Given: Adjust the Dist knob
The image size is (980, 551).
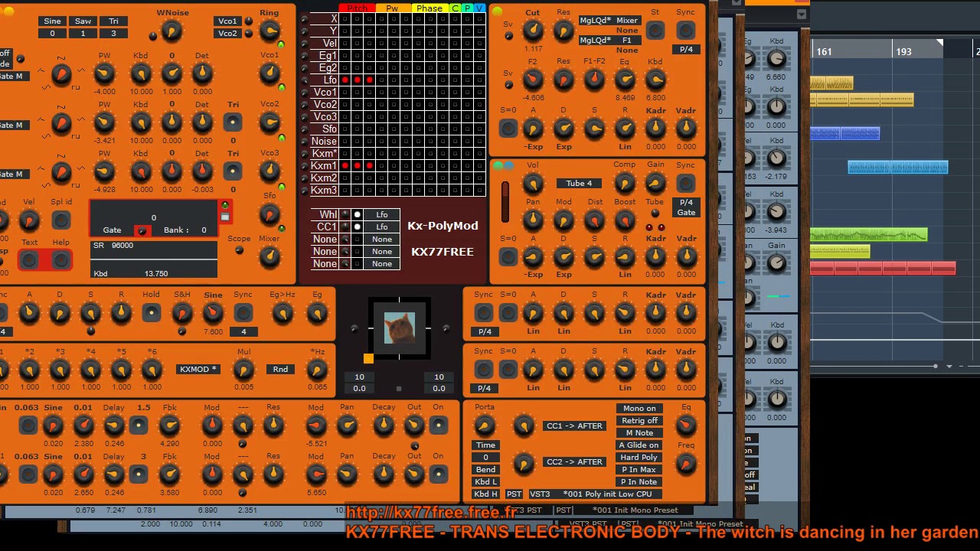Looking at the screenshot, I should 594,220.
